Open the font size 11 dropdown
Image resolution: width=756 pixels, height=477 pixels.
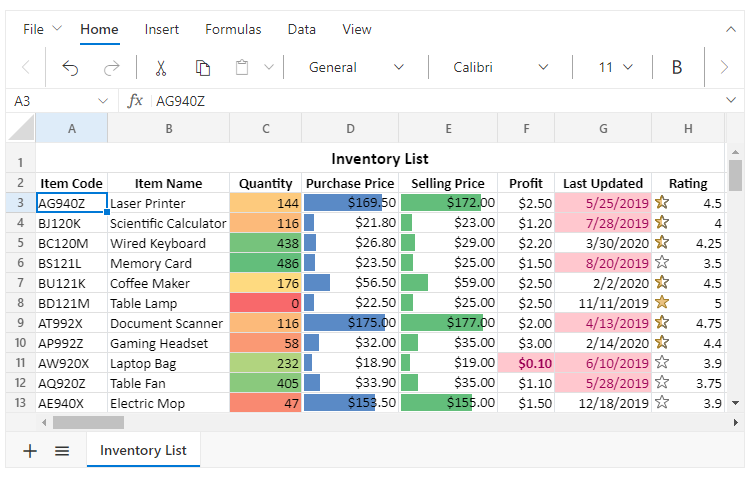coord(616,68)
